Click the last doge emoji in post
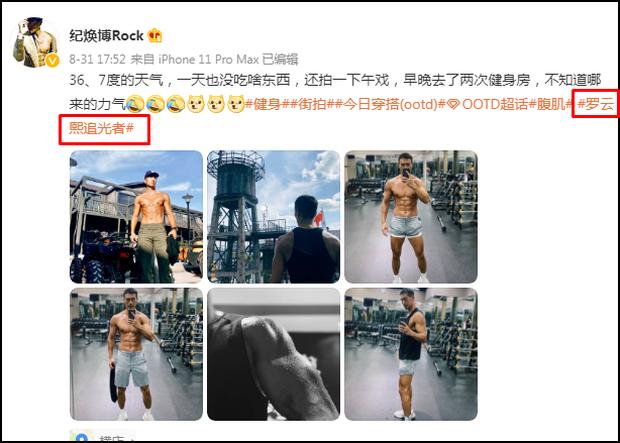Screen dimensions: 620x443 pyautogui.click(x=236, y=104)
